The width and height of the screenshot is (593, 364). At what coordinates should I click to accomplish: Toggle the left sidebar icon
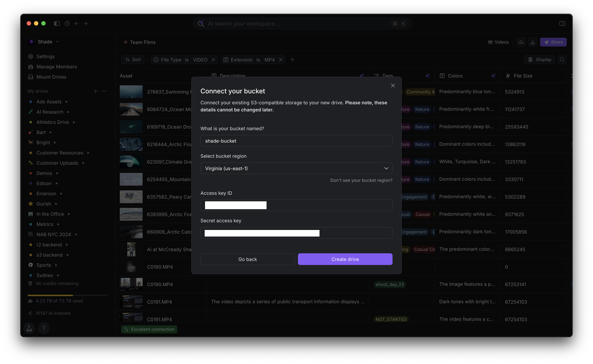(57, 23)
